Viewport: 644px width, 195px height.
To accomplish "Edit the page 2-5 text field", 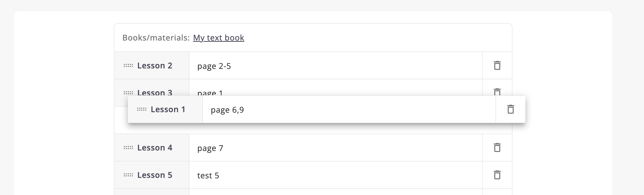I will pos(335,66).
